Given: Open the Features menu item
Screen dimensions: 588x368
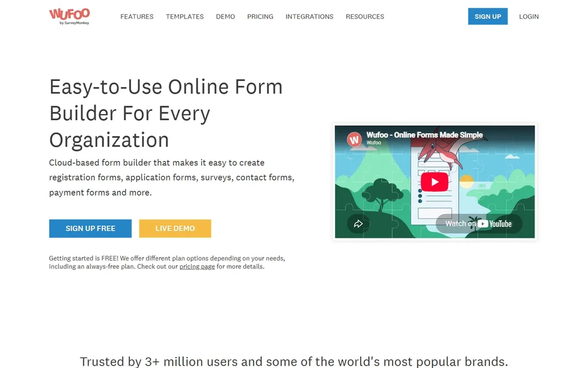Looking at the screenshot, I should [x=137, y=17].
